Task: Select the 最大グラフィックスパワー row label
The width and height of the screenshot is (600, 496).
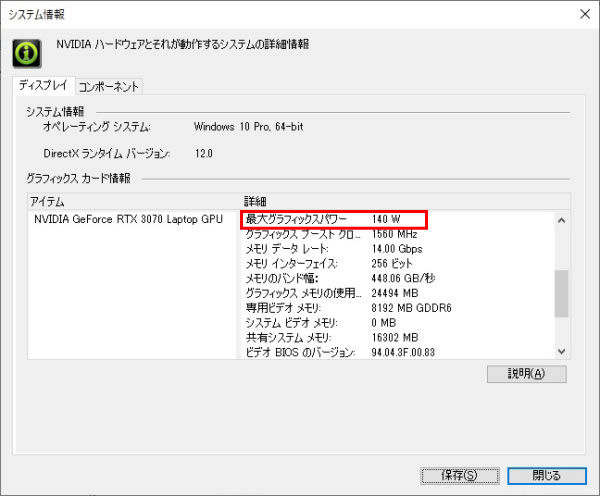Action: tap(296, 219)
